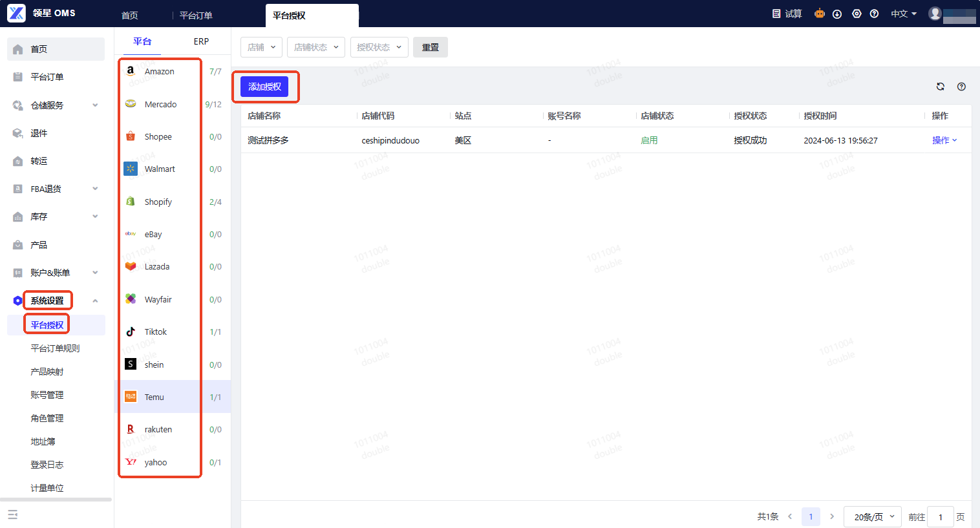Open 产品映射 in the sidebar
This screenshot has width=980, height=528.
47,372
